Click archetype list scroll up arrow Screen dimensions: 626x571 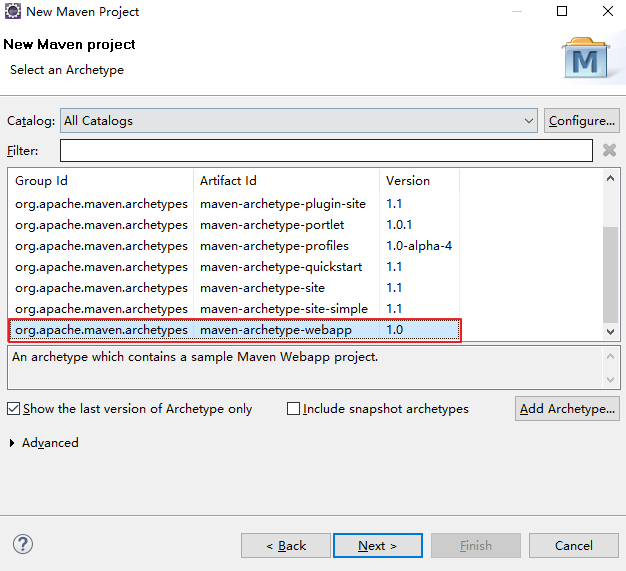tap(610, 178)
